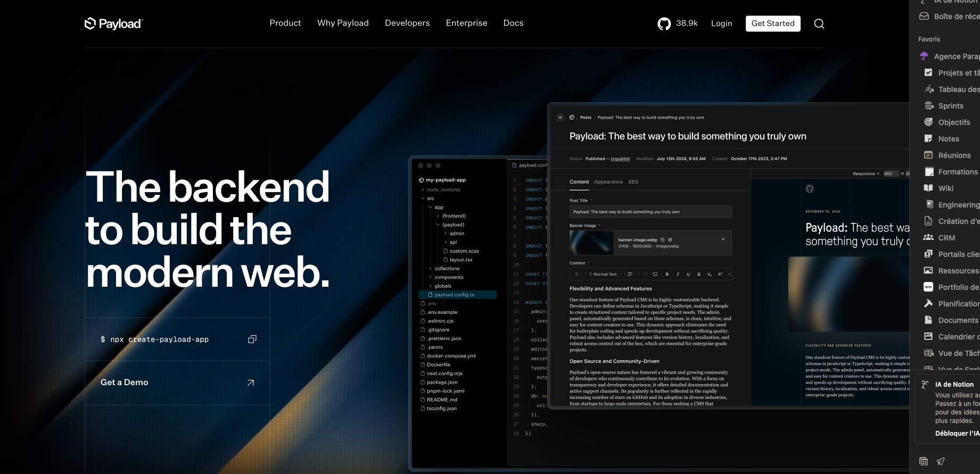Select payload.config.ts in the file tree
The image size is (980, 474).
458,295
